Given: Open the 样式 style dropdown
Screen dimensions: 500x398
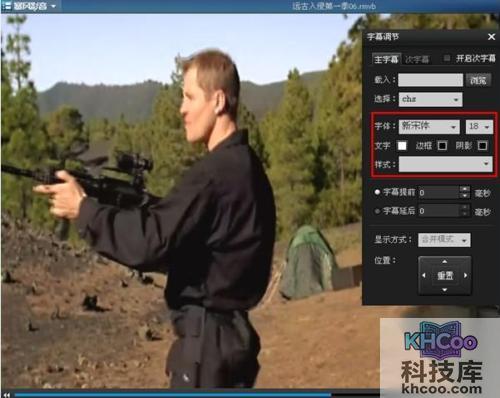Looking at the screenshot, I should pos(445,164).
